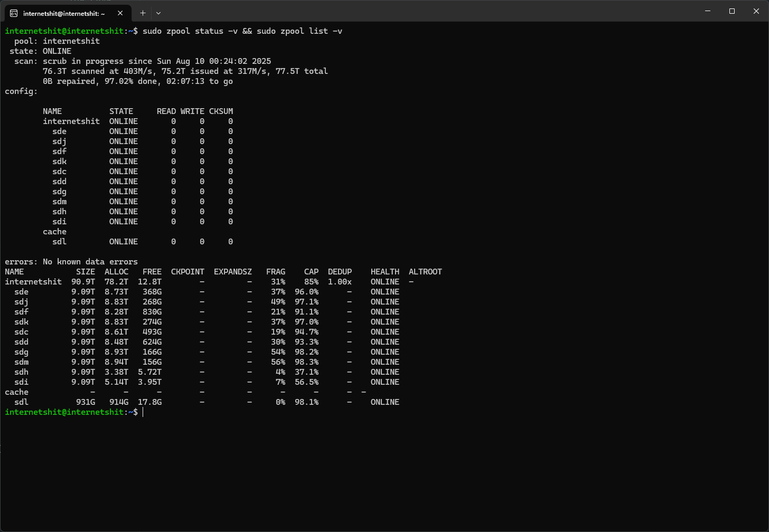Click sdj's free space "268G"
The width and height of the screenshot is (769, 532).
(x=152, y=302)
